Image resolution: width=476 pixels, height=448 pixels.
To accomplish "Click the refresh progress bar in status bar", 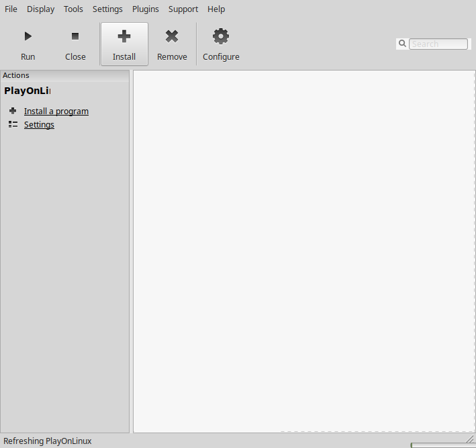I will click(x=443, y=445).
